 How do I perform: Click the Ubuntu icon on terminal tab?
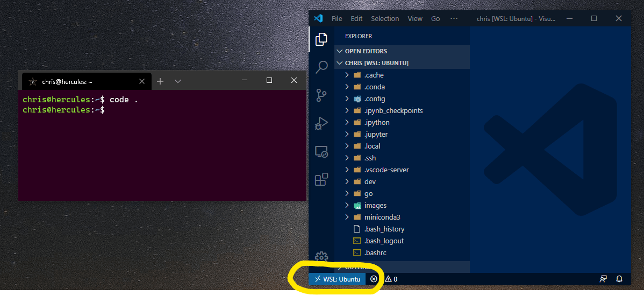(x=32, y=82)
